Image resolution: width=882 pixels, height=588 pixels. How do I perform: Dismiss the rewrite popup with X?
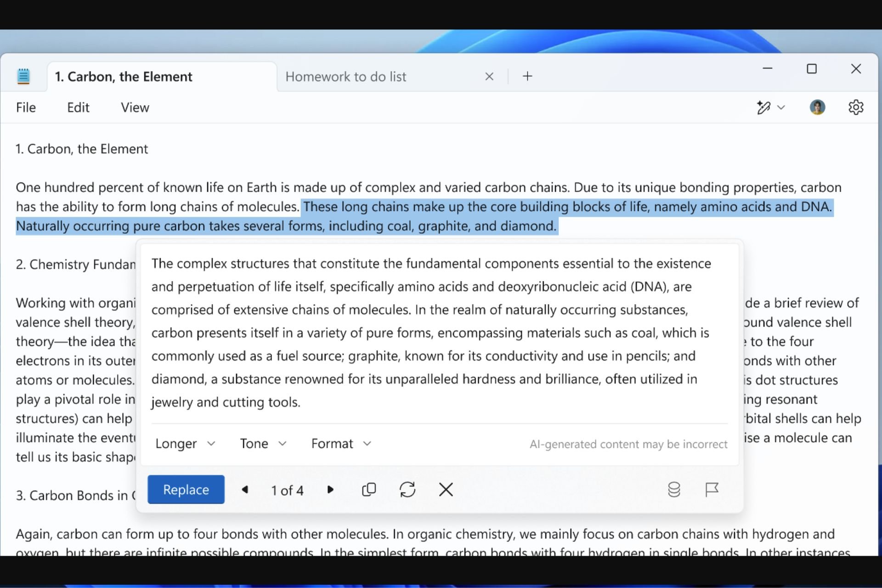tap(446, 490)
